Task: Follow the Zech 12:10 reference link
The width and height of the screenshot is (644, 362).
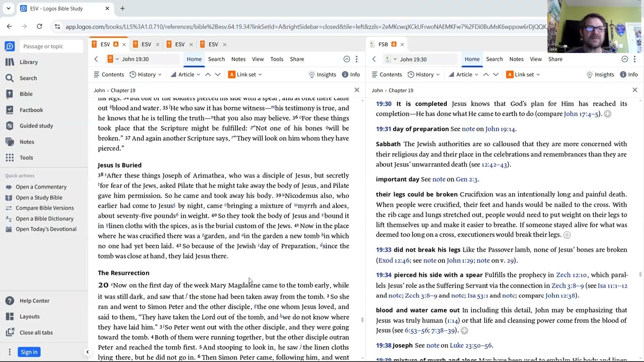Action: [x=571, y=275]
